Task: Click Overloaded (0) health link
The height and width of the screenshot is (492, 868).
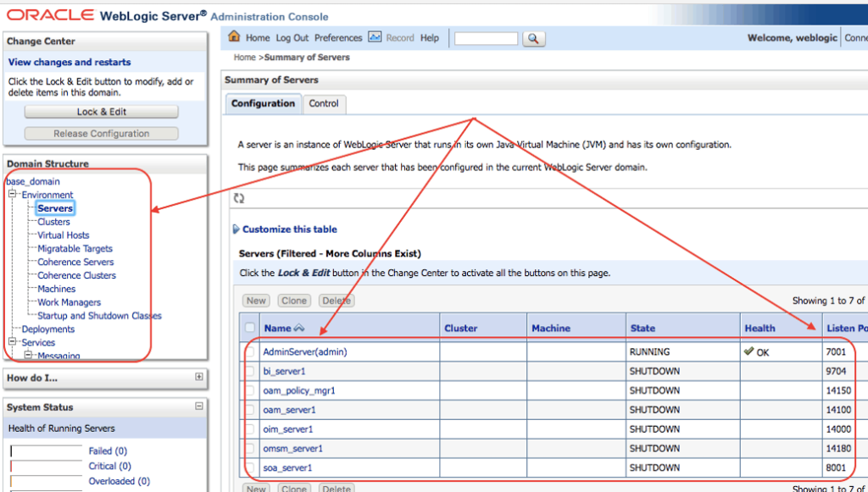Action: click(x=119, y=481)
